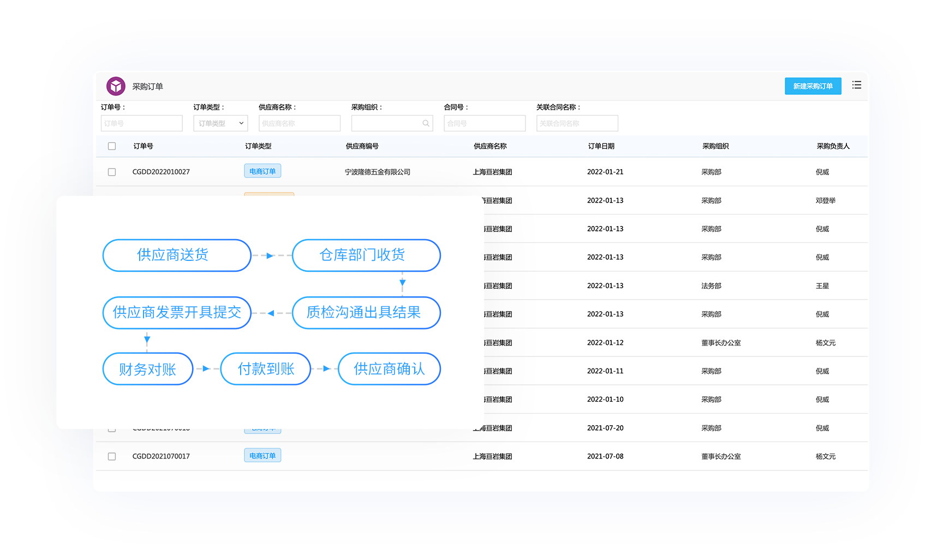Click the 关联合同名称 input field
Image resolution: width=925 pixels, height=560 pixels.
[577, 123]
